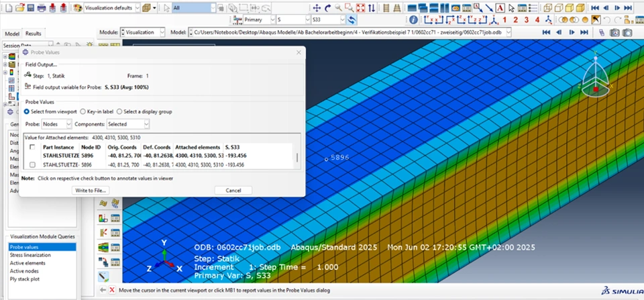The width and height of the screenshot is (644, 300).
Task: Click the viewport text annotation A icon
Action: point(500,8)
